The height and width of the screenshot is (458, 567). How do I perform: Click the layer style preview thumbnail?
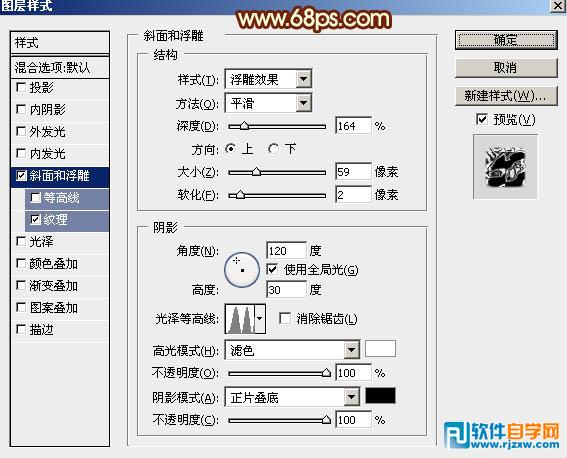(505, 167)
